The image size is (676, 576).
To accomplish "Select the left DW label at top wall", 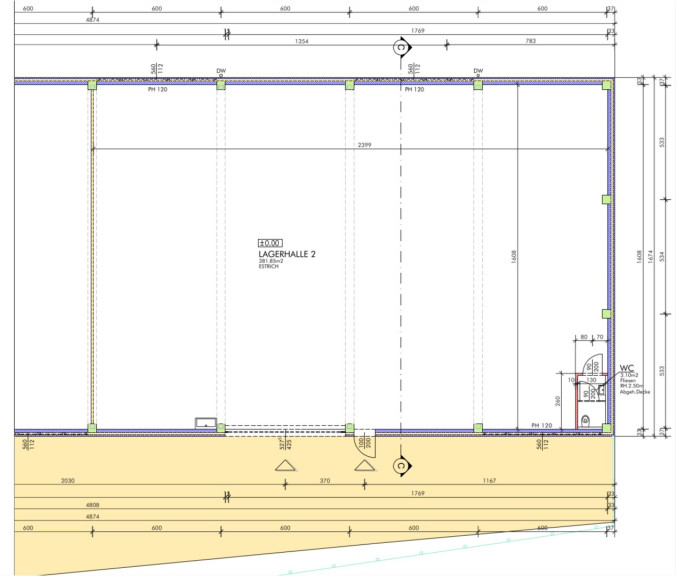I will pos(221,71).
